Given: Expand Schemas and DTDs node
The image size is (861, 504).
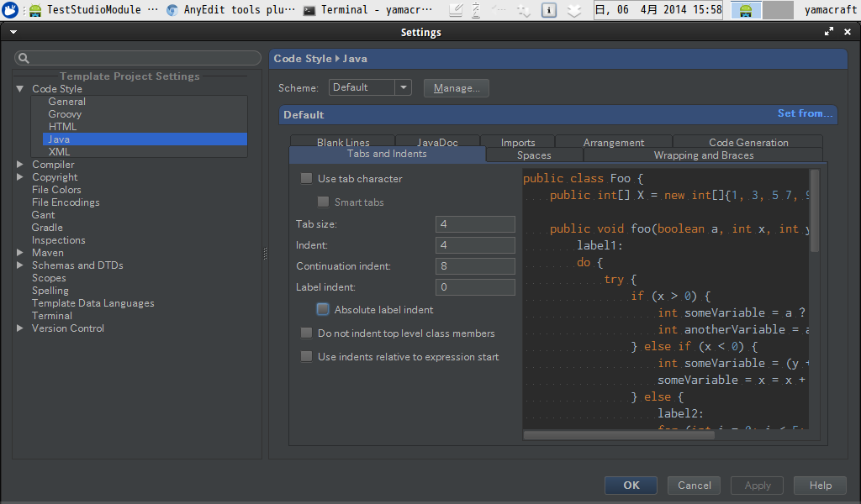Looking at the screenshot, I should click(x=20, y=265).
